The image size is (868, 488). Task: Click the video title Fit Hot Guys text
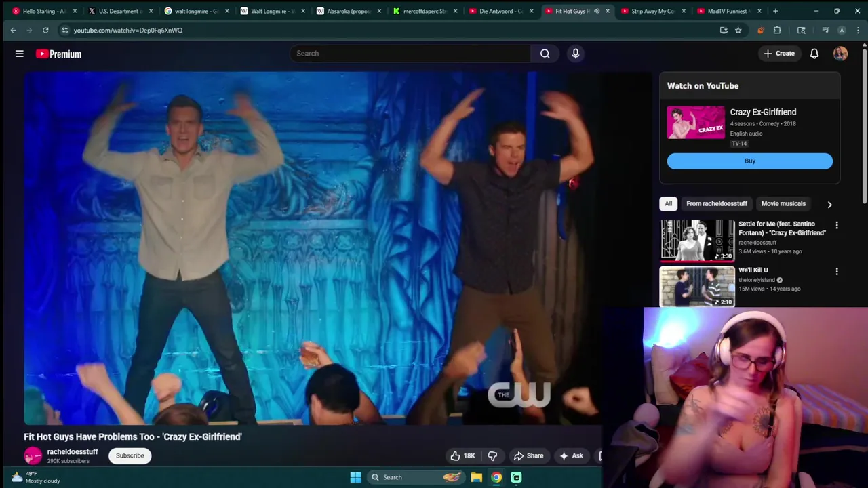click(x=133, y=437)
